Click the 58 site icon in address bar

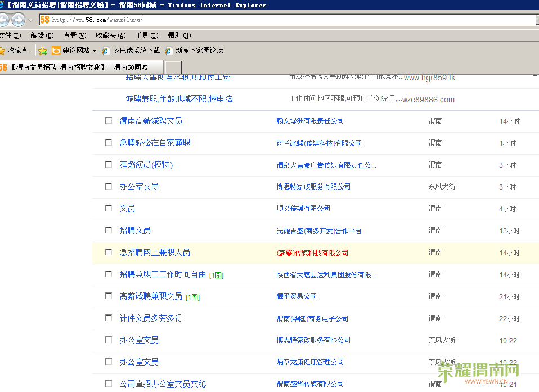click(x=44, y=20)
